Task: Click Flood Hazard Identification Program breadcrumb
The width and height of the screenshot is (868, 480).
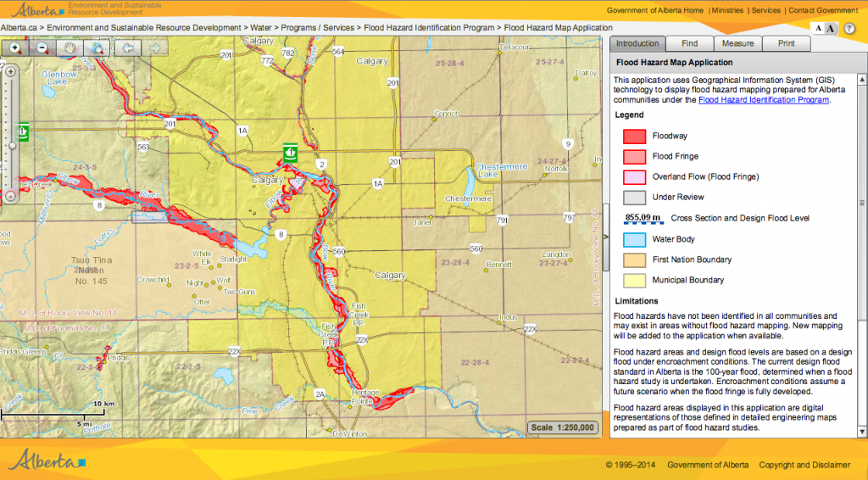Action: [429, 28]
